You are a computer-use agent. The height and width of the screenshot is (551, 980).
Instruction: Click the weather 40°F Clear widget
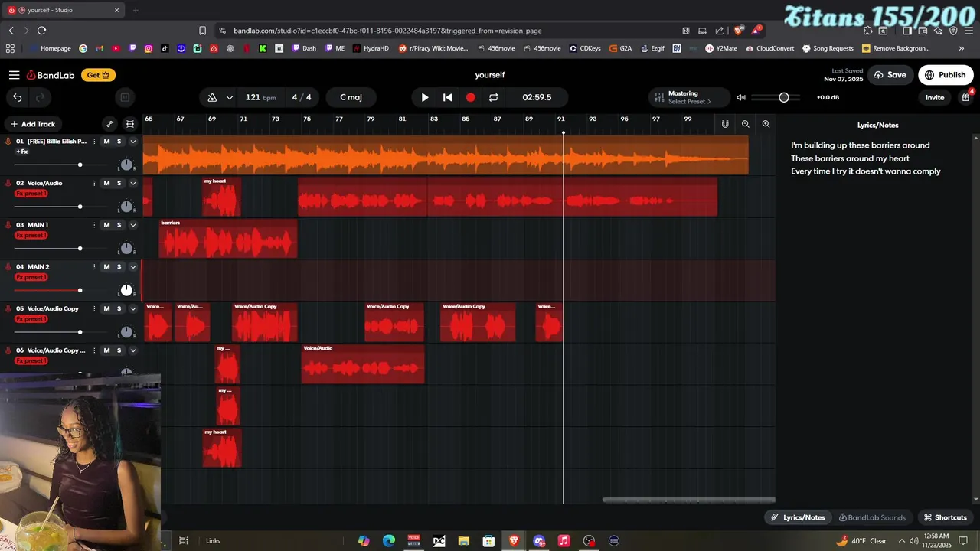[x=861, y=540]
